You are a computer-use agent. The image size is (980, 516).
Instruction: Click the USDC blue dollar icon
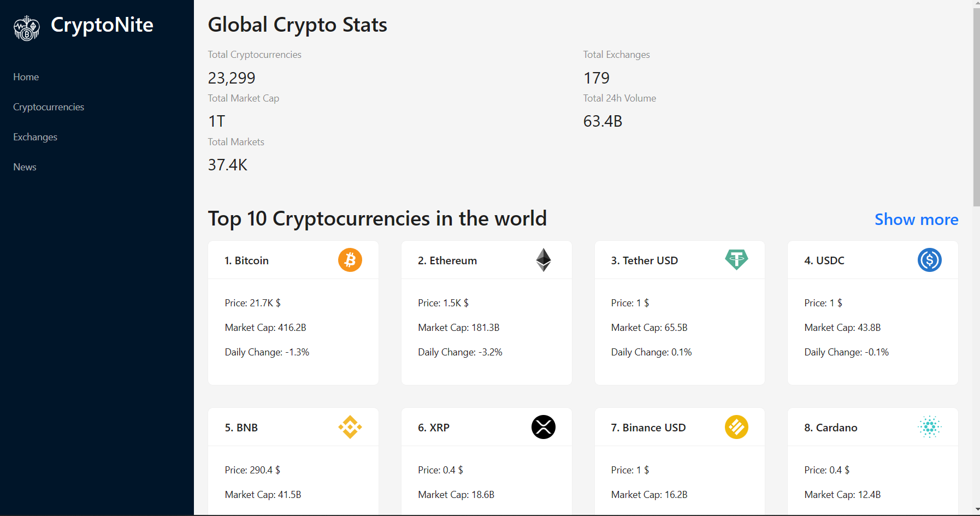[x=930, y=260]
